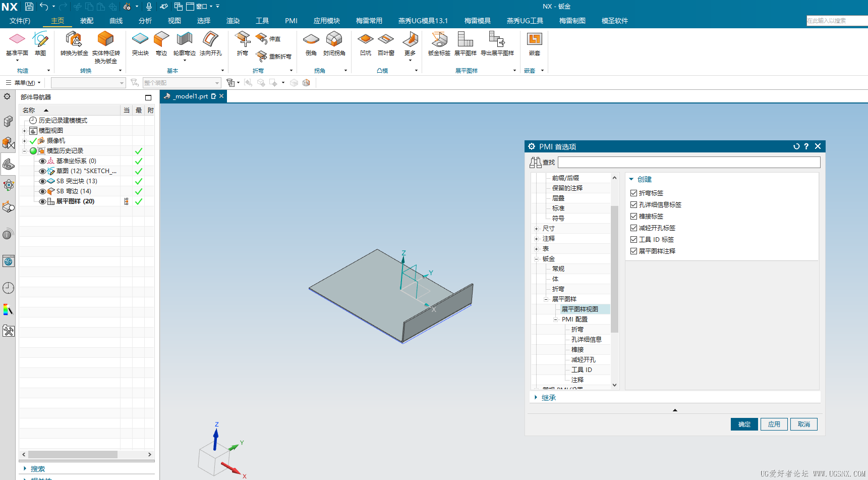Image resolution: width=868 pixels, height=480 pixels.
Task: Select the 弯边 flange tool
Action: [161, 39]
